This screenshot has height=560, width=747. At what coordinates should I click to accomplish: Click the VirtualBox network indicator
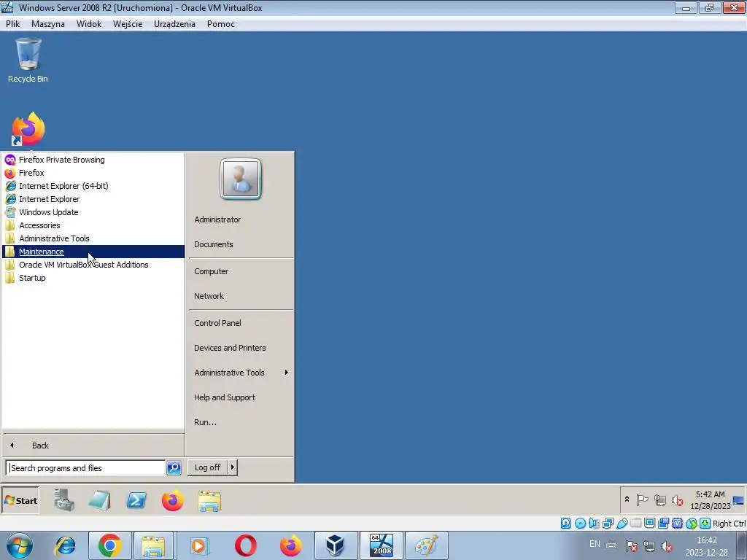[608, 524]
